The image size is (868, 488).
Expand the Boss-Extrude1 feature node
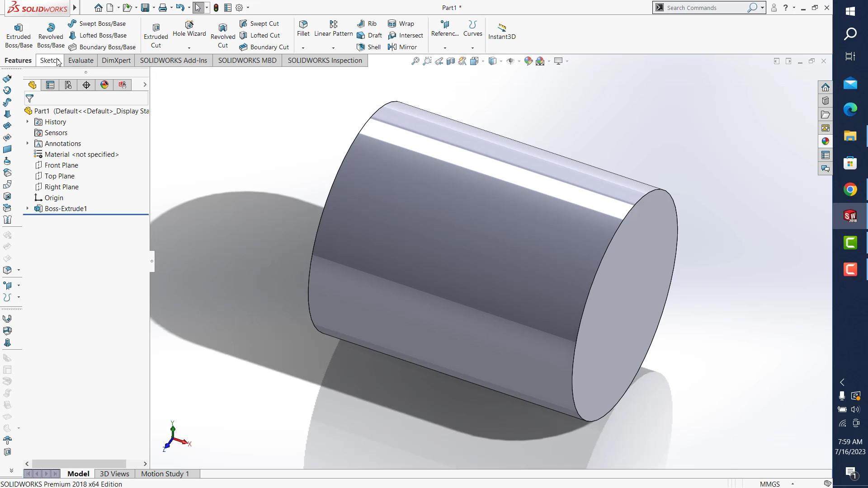coord(28,208)
